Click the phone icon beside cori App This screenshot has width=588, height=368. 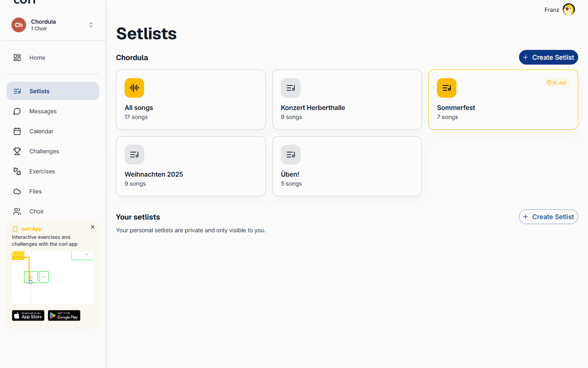tap(15, 229)
